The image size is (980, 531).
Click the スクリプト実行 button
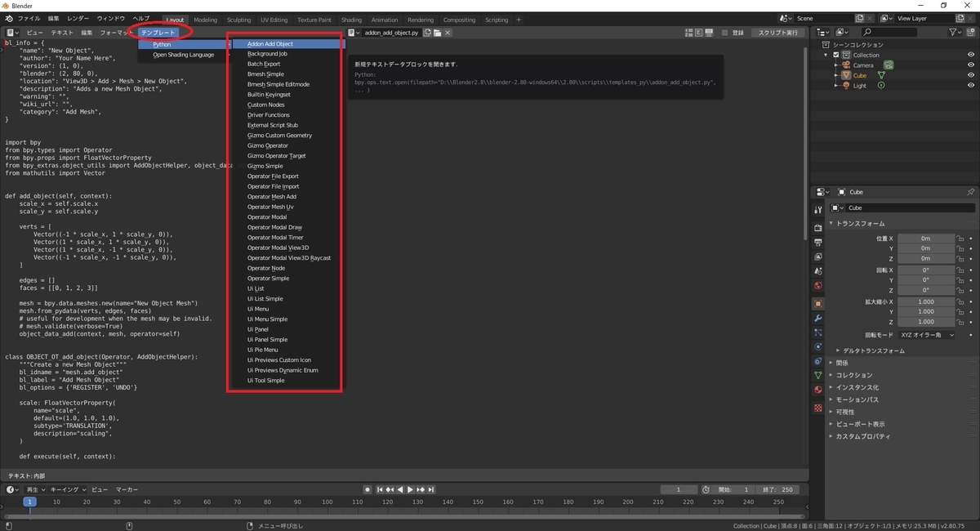pyautogui.click(x=777, y=33)
